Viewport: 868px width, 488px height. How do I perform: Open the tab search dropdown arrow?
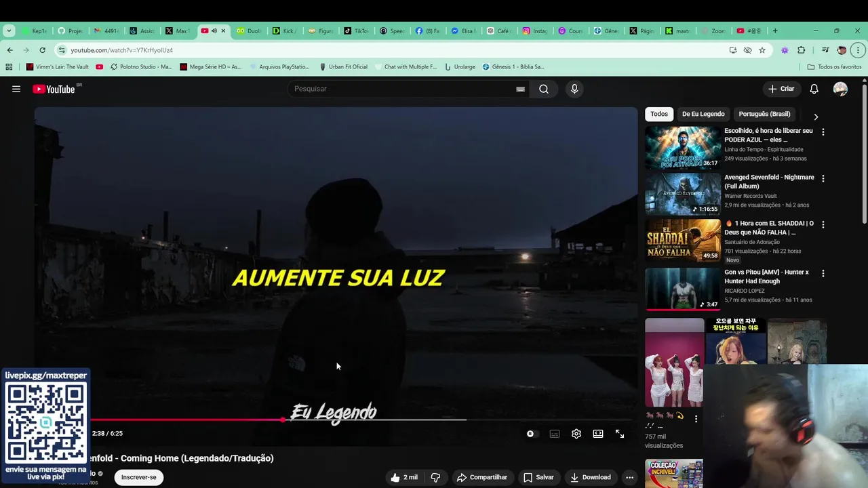tap(9, 30)
